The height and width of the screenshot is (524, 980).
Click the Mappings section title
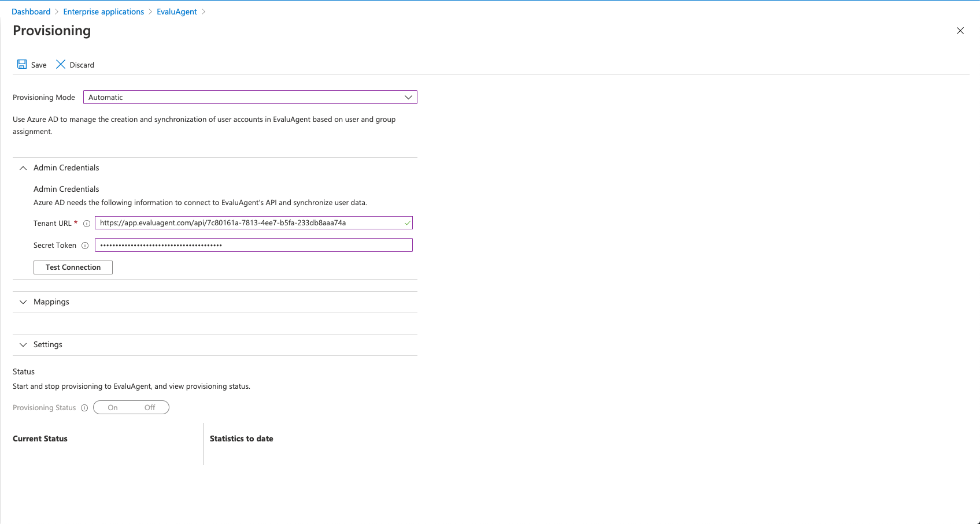(x=51, y=302)
